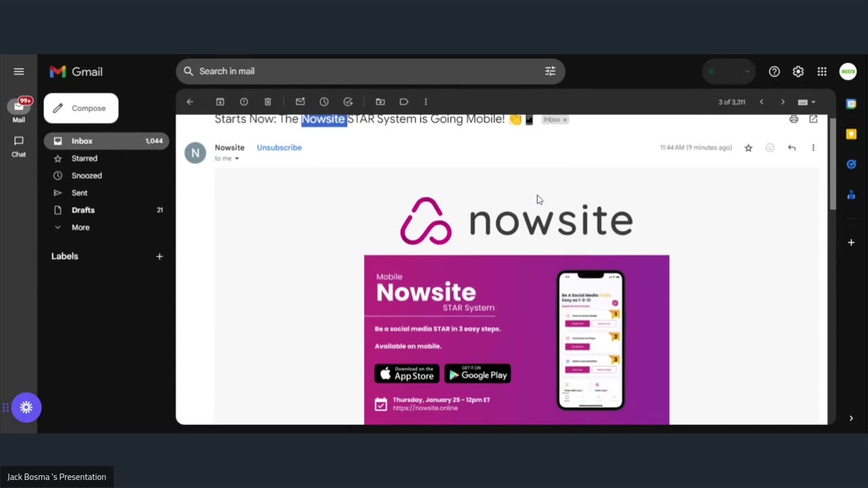Open Support help icon

click(x=774, y=71)
